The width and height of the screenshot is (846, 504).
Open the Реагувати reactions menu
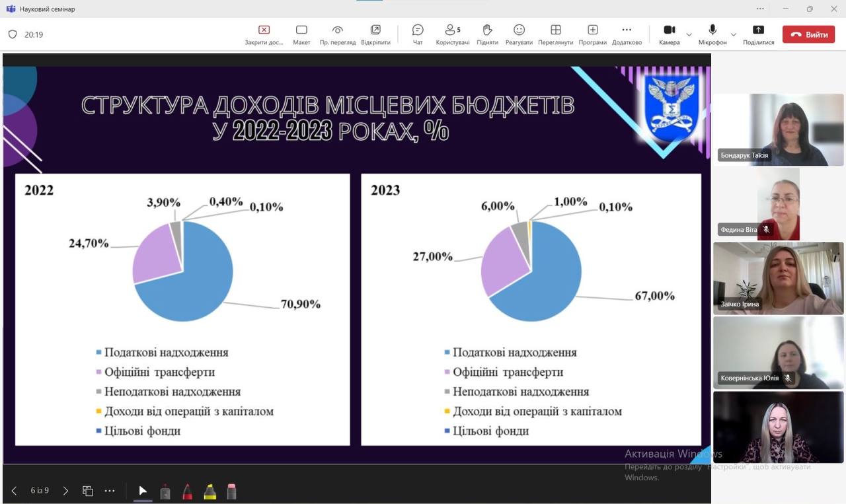pos(519,34)
